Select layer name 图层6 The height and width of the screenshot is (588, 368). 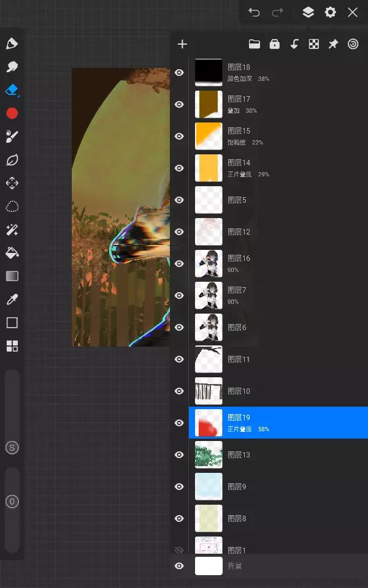tap(237, 327)
